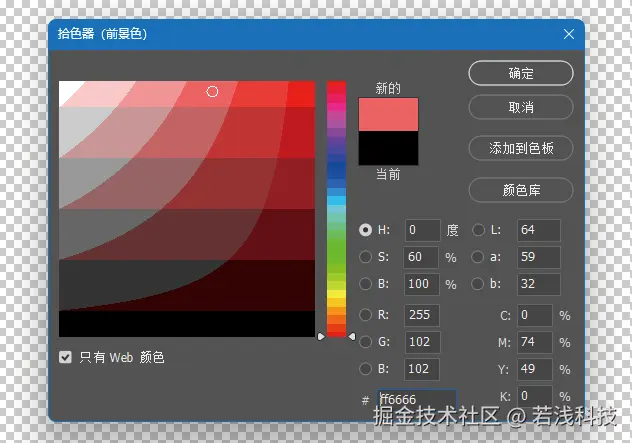
Task: Select the Lab lowercase b radio button
Action: pyautogui.click(x=477, y=284)
